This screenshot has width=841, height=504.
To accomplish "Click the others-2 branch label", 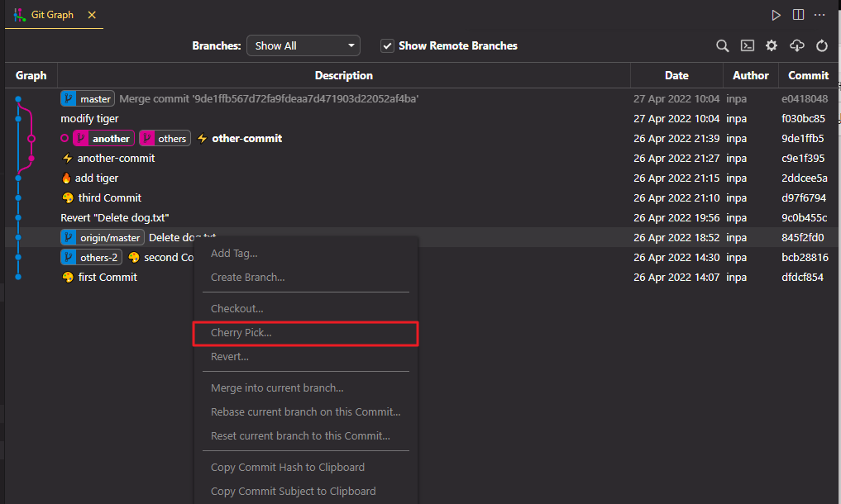I will [91, 257].
